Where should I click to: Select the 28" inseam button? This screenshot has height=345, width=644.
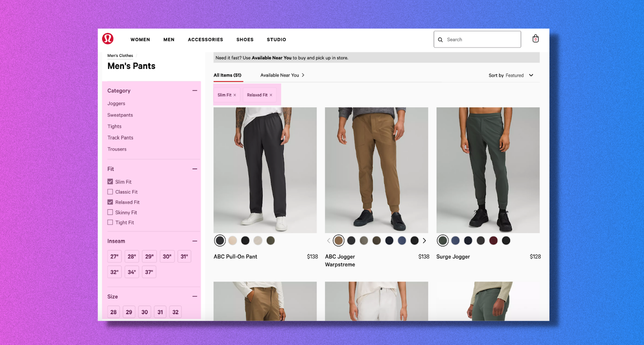click(132, 256)
